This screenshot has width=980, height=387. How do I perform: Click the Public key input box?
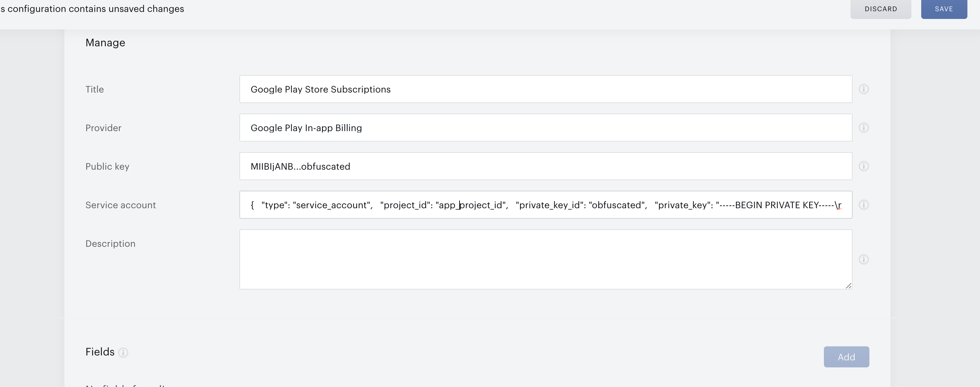(x=545, y=166)
